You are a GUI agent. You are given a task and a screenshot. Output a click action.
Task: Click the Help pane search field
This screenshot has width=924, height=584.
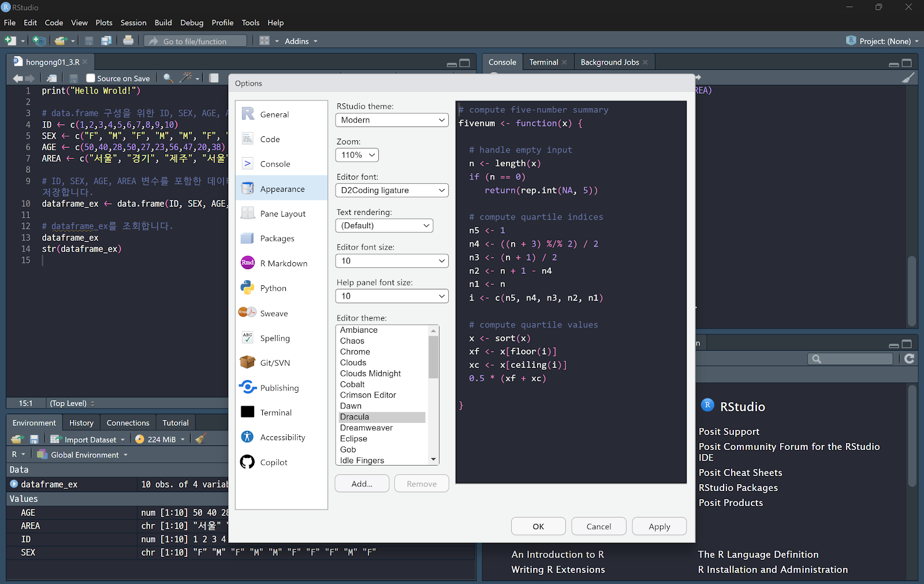850,359
